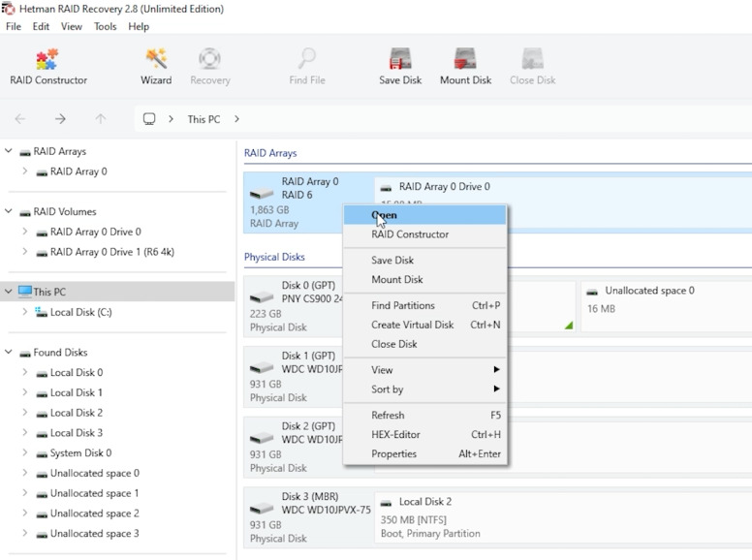Launch the Wizard from toolbar
This screenshot has width=752, height=560.
156,66
